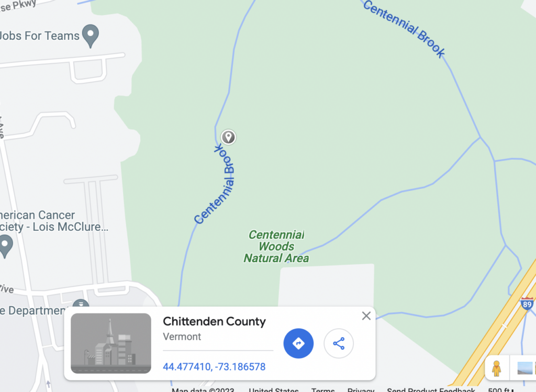Open the Terms link in the footer
This screenshot has height=392, width=536.
[322, 389]
